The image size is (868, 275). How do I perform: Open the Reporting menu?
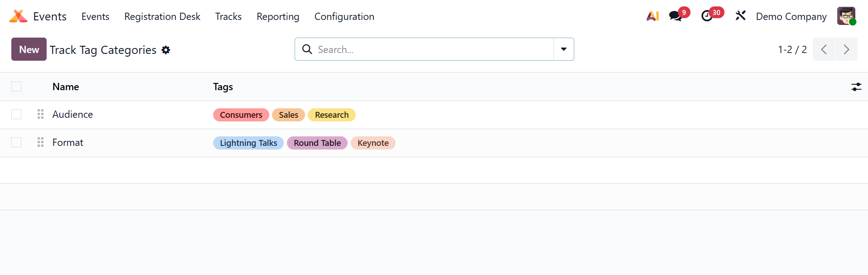tap(278, 17)
